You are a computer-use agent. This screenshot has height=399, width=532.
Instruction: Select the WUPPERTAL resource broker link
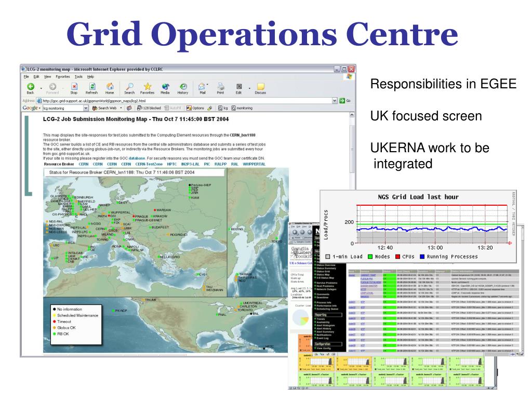(x=254, y=164)
